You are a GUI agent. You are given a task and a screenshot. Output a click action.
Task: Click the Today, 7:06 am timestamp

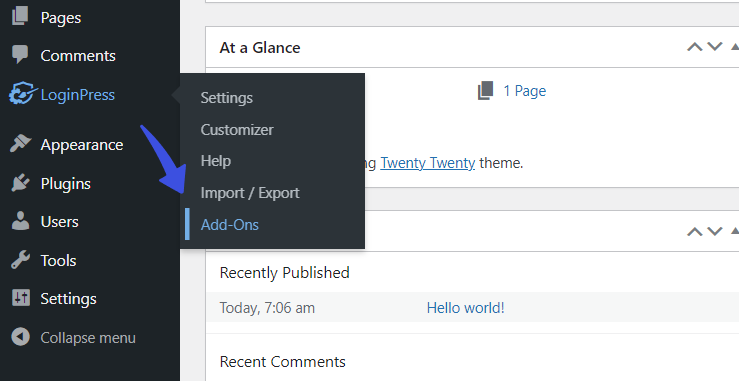coord(267,308)
